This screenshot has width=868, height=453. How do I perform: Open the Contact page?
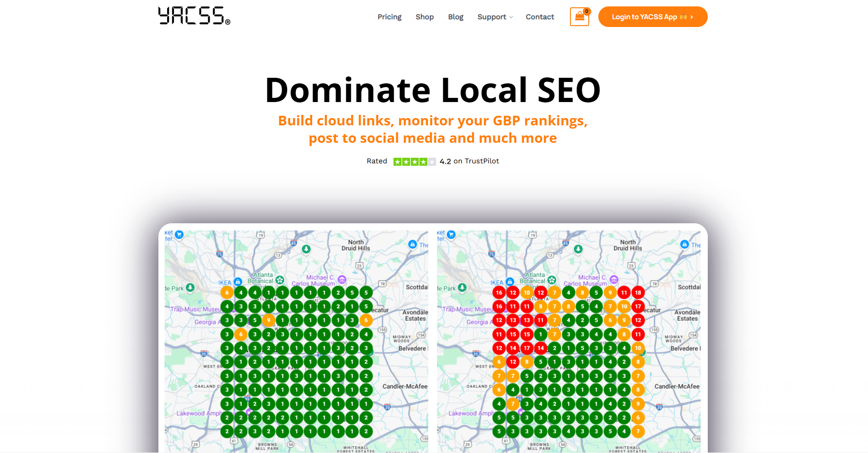point(540,17)
